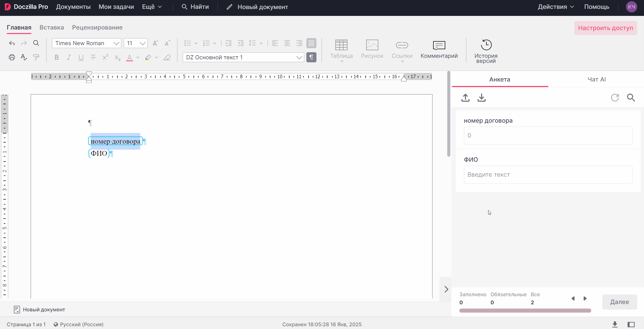The width and height of the screenshot is (644, 329).
Task: Toggle superscript formatting
Action: tap(105, 57)
